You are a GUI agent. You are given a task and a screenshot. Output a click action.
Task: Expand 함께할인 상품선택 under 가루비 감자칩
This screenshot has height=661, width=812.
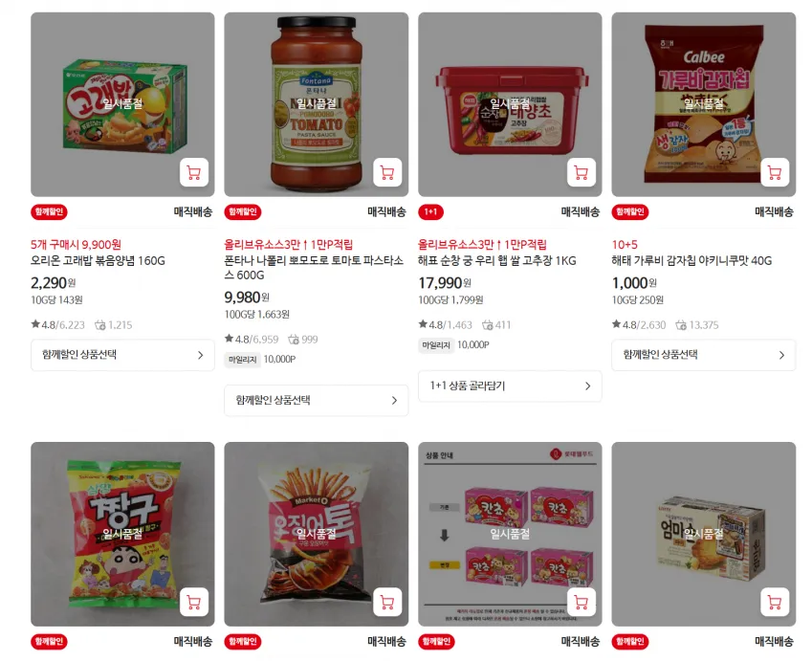pos(703,355)
